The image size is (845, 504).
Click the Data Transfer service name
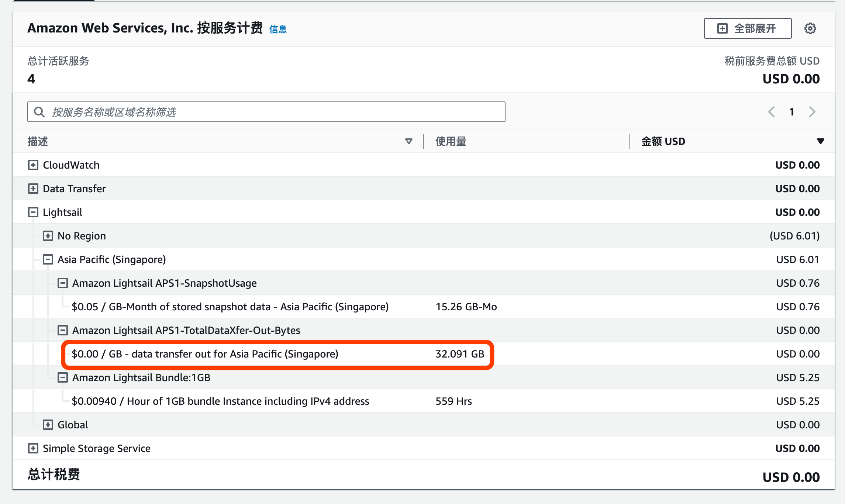coord(74,189)
